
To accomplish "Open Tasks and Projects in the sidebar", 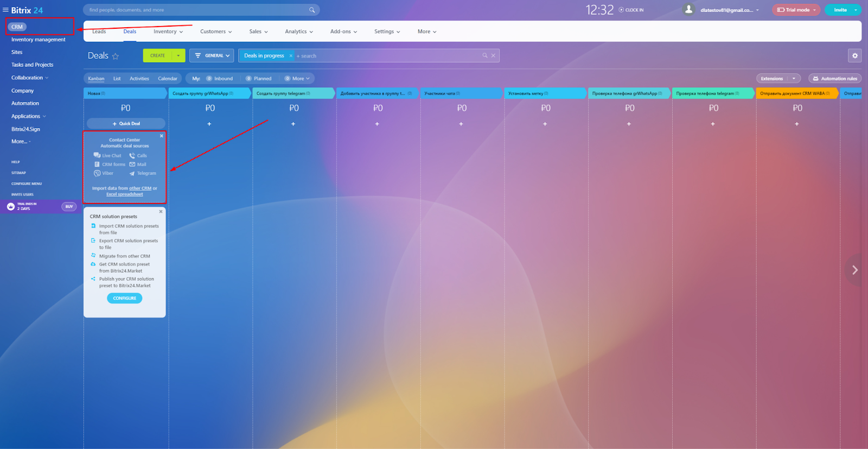I will click(32, 65).
